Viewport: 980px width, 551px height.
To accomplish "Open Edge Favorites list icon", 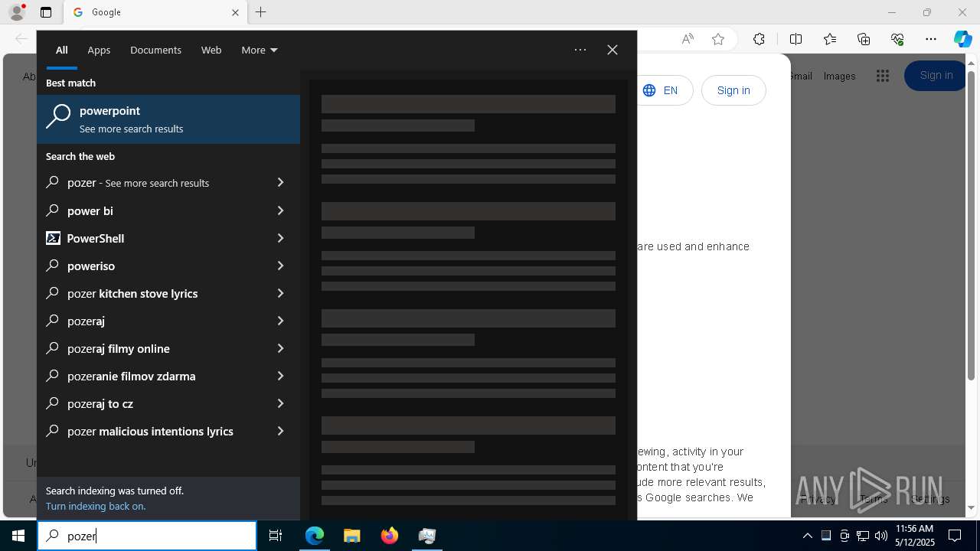I will pyautogui.click(x=830, y=39).
